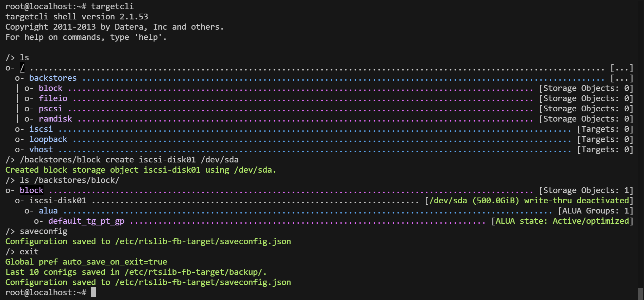This screenshot has height=300, width=644.
Task: Click the typed saveconfig command
Action: coord(44,231)
